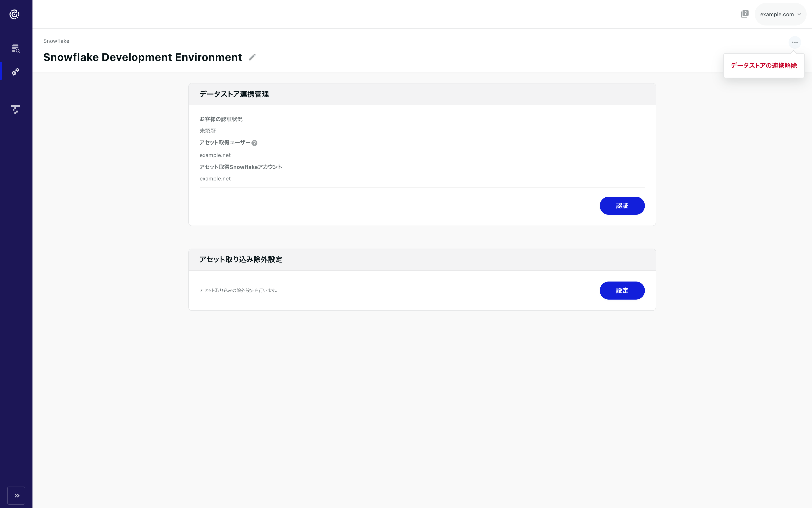
Task: Expand the sidebar with the double-chevron button
Action: point(16,496)
